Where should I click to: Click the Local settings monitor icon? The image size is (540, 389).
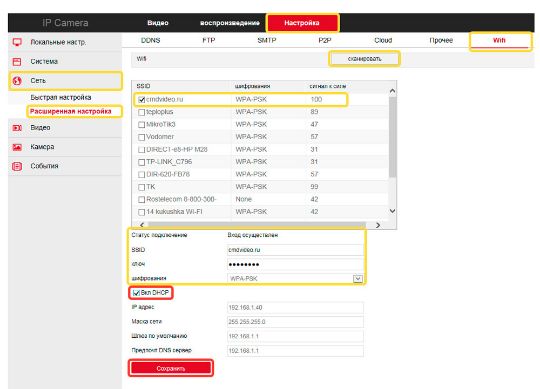click(x=17, y=42)
